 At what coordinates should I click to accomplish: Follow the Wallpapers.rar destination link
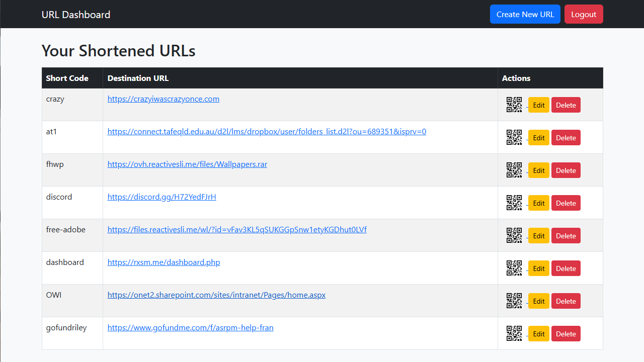(187, 164)
